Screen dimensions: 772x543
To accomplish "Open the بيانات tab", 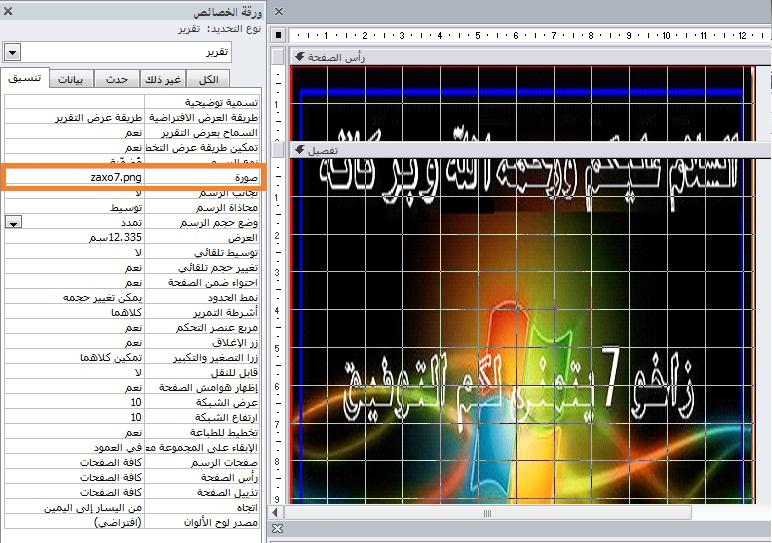I will (71, 80).
